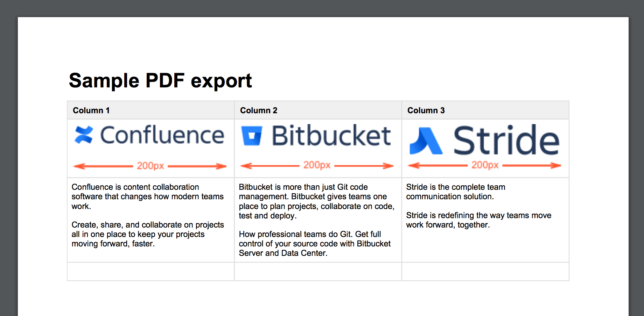Click "Stride is redefining the way teams move"
The image size is (644, 316).
click(478, 220)
